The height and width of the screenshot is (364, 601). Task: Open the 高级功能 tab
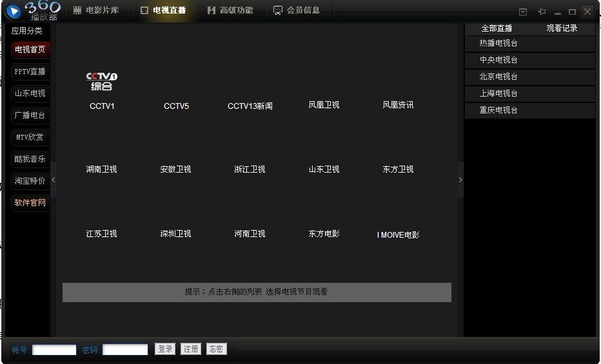230,10
